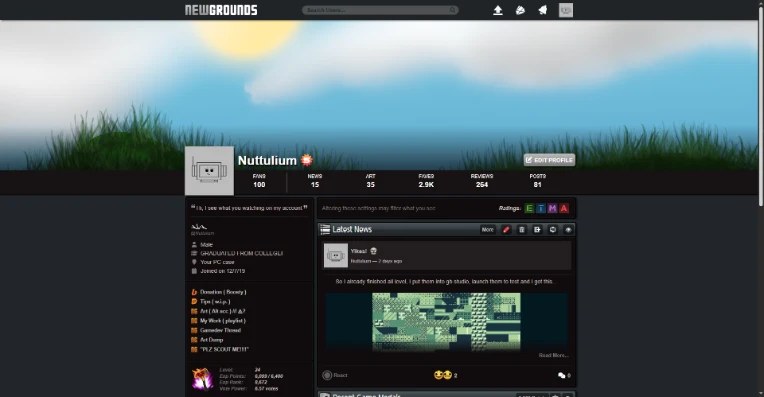
Task: Click the level badge icon near Exp Points
Action: [202, 379]
